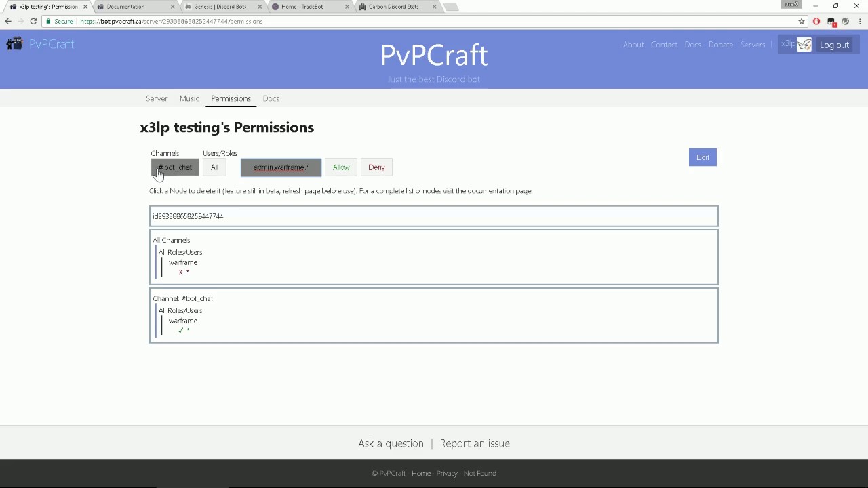This screenshot has width=868, height=488.
Task: Switch to the Carbon Discord Stats tab
Action: [393, 7]
